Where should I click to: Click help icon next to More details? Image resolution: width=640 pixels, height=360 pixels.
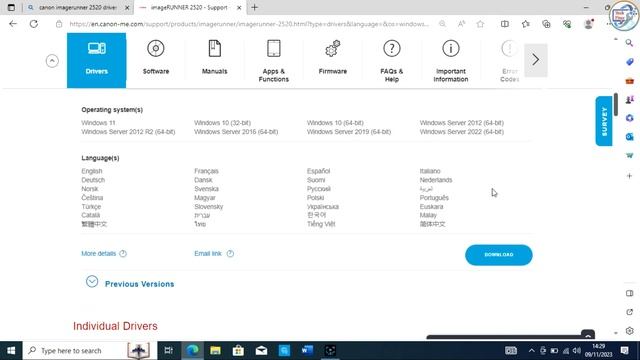(123, 253)
